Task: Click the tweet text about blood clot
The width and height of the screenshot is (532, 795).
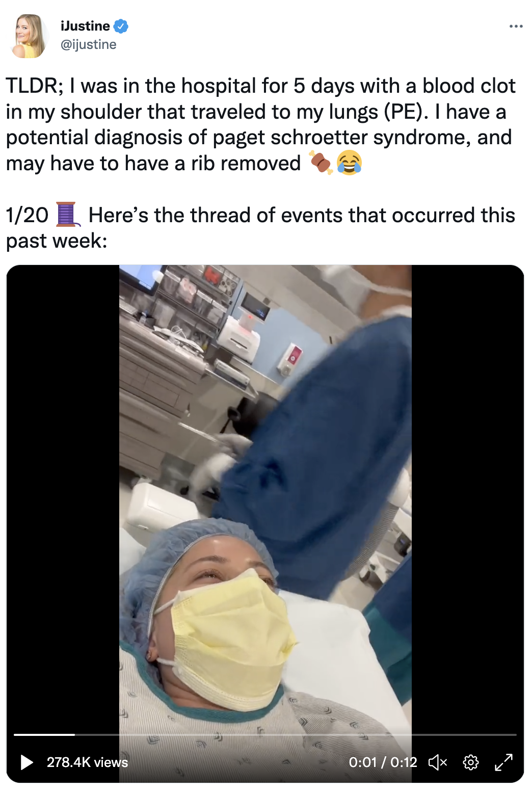Action: (x=261, y=124)
